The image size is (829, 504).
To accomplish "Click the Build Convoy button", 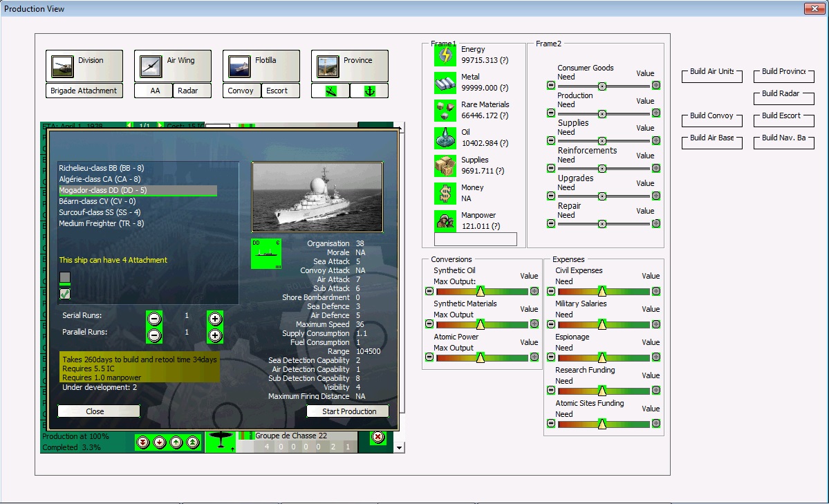I will point(711,120).
